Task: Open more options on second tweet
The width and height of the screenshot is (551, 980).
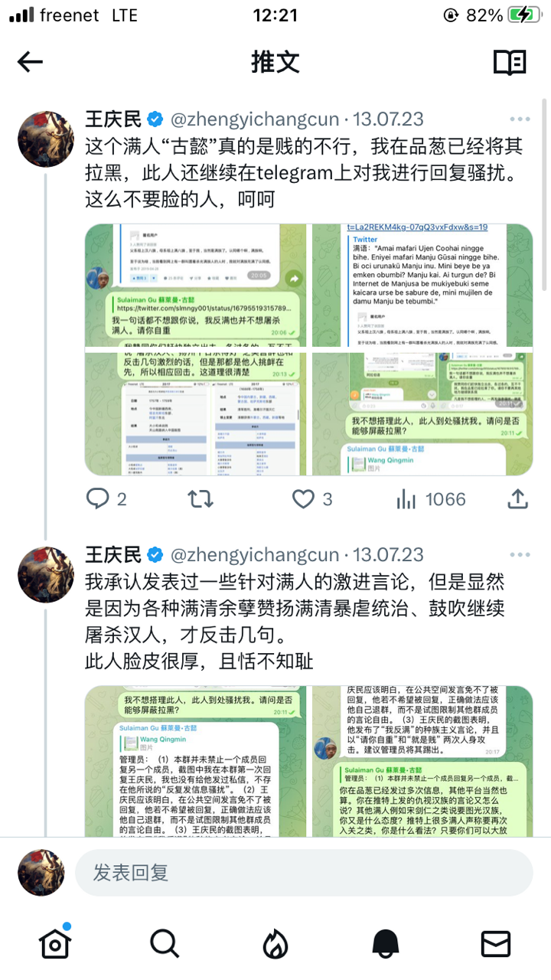Action: (520, 554)
